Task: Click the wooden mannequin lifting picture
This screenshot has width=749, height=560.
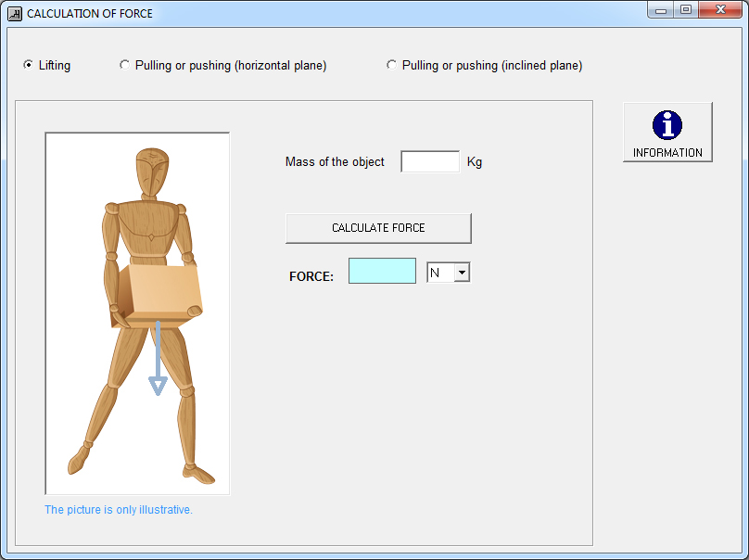Action: pos(137,313)
